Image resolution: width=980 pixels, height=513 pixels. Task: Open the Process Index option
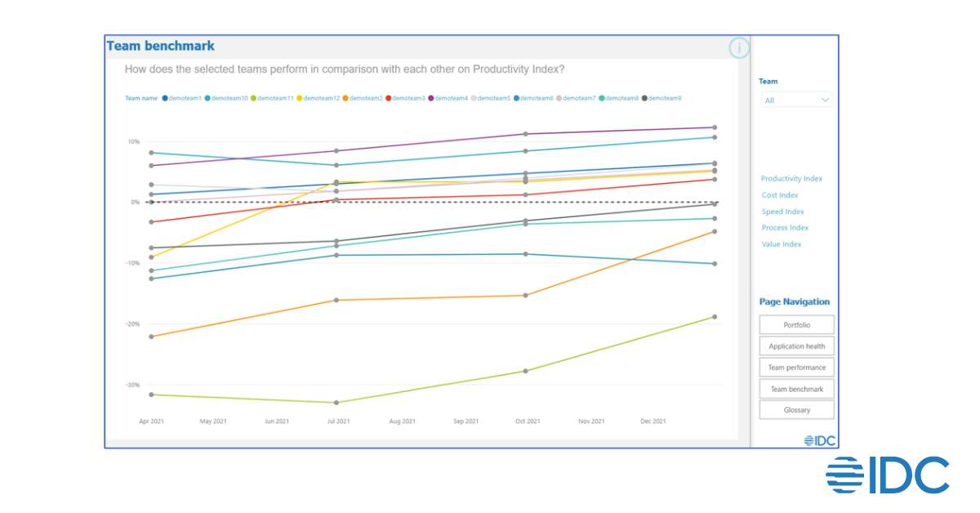[785, 228]
